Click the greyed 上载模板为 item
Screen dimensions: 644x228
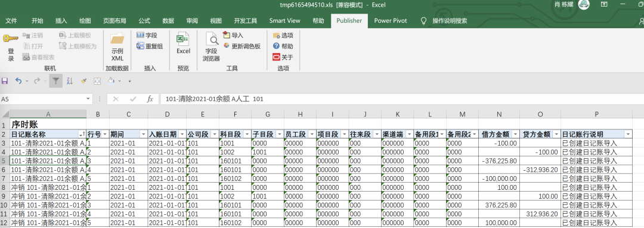point(78,47)
